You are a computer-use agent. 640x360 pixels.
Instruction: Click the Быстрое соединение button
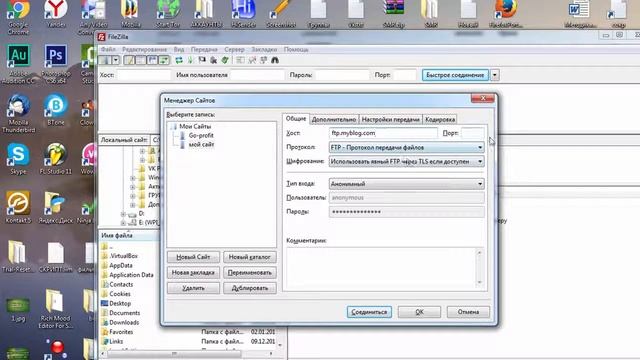455,75
